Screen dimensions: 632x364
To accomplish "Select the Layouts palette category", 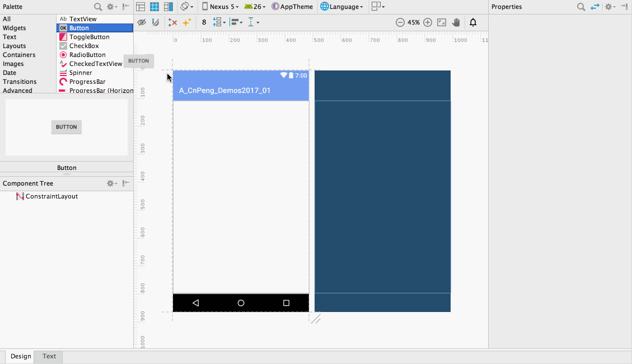I will (x=14, y=46).
